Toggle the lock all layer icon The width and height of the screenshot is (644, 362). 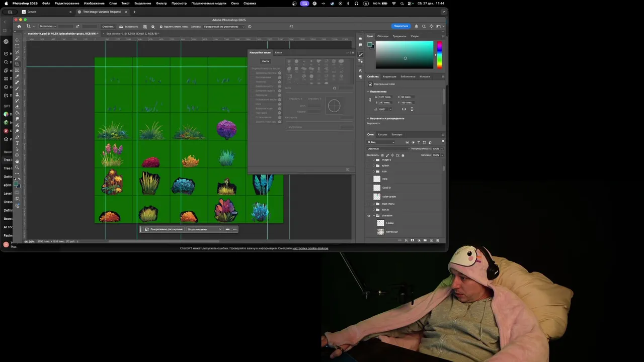(403, 155)
